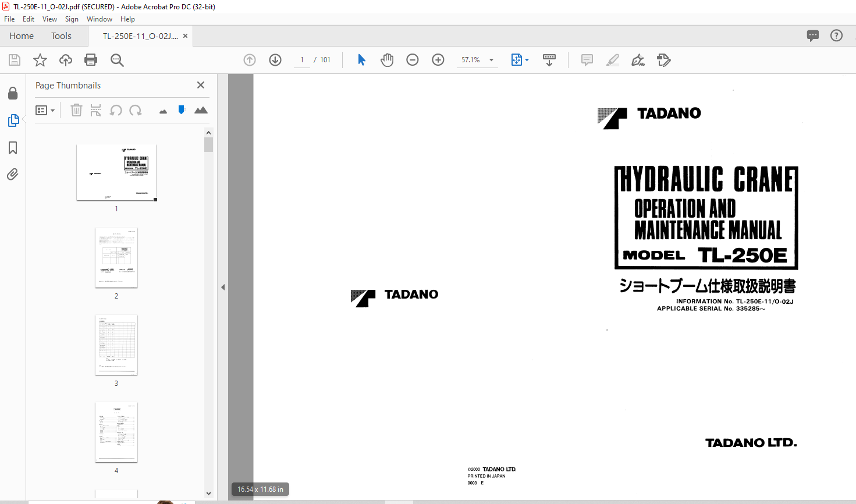The width and height of the screenshot is (856, 504).
Task: Go to next page arrow
Action: [x=275, y=60]
